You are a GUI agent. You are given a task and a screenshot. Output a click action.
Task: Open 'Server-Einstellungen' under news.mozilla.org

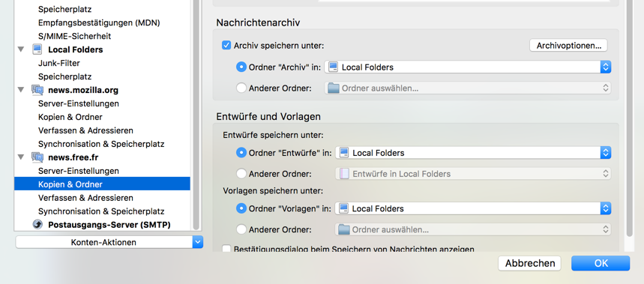coord(79,103)
